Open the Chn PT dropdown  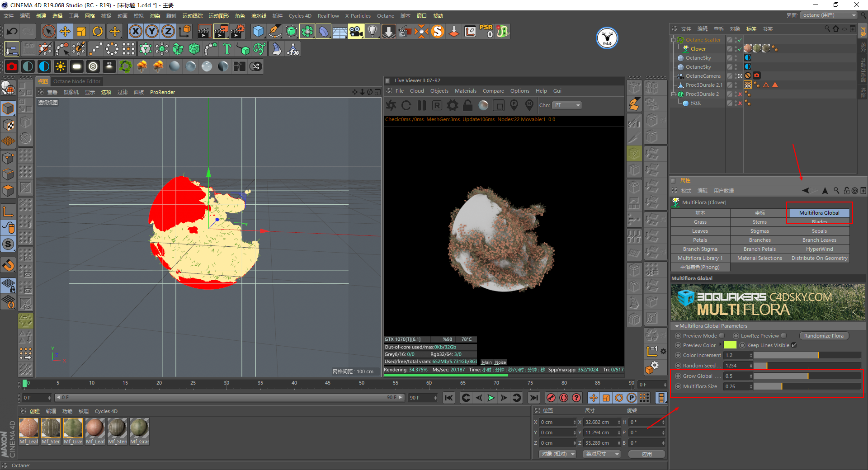[x=567, y=105]
